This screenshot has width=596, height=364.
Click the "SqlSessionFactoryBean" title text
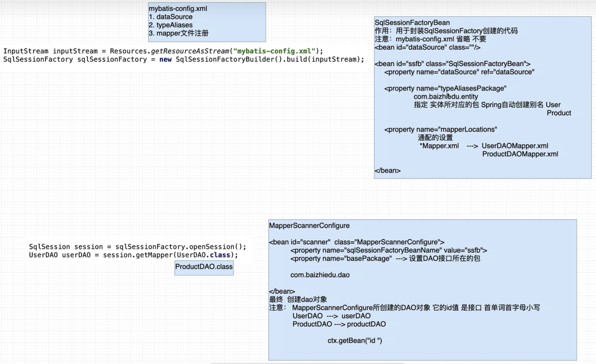point(412,22)
